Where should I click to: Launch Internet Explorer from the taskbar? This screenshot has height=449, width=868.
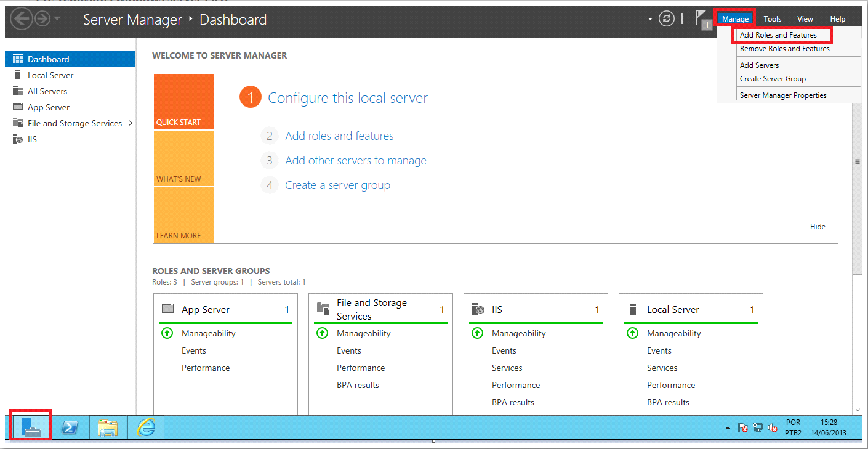146,427
